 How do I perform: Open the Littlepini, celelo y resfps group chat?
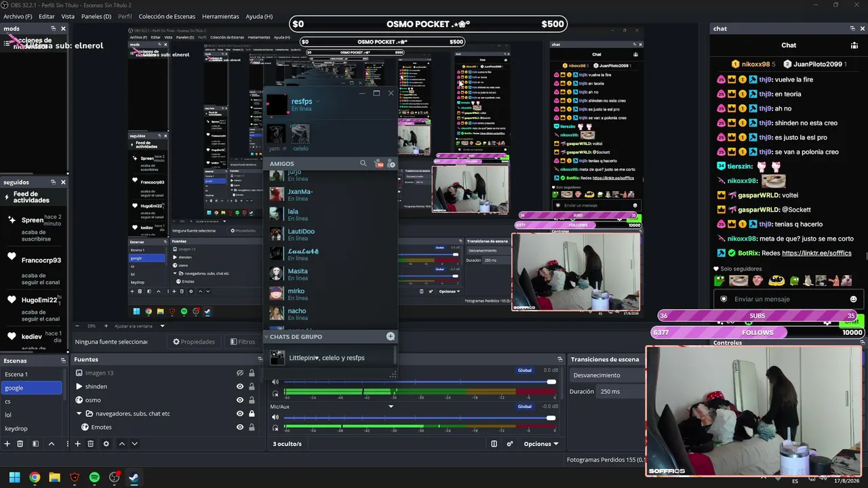[328, 358]
